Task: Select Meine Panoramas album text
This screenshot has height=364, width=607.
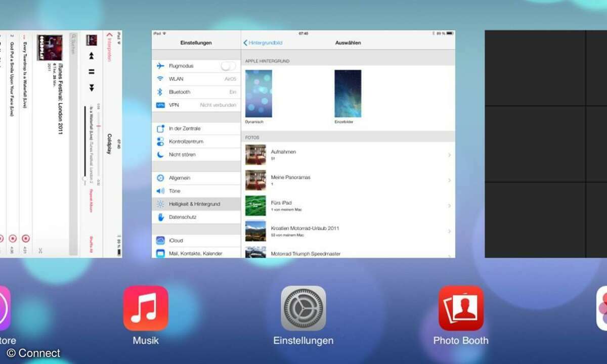Action: pyautogui.click(x=291, y=177)
